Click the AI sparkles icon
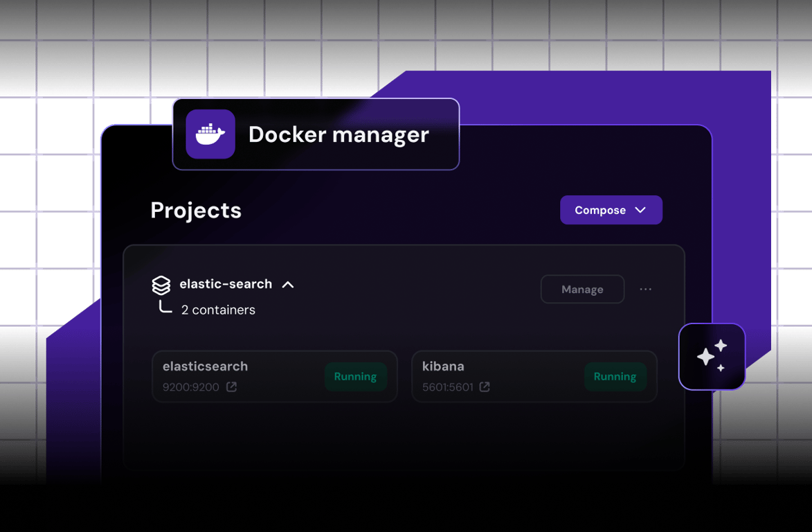 coord(712,356)
